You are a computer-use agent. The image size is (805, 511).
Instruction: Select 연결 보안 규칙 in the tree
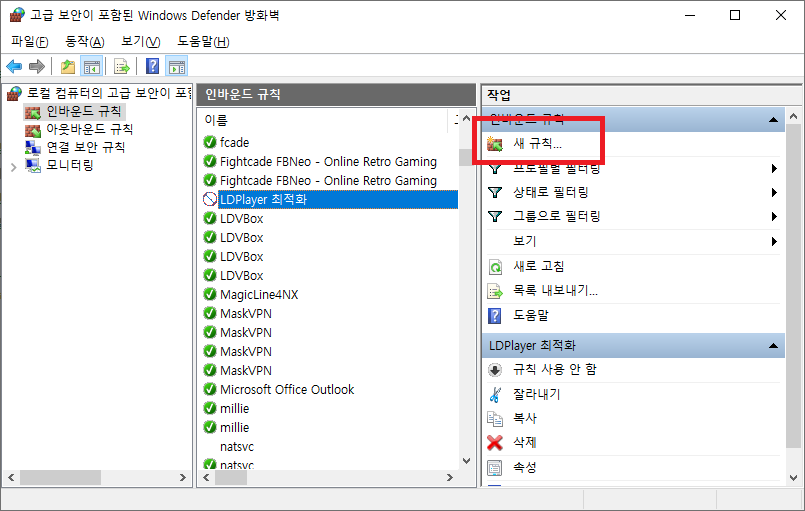pyautogui.click(x=86, y=147)
